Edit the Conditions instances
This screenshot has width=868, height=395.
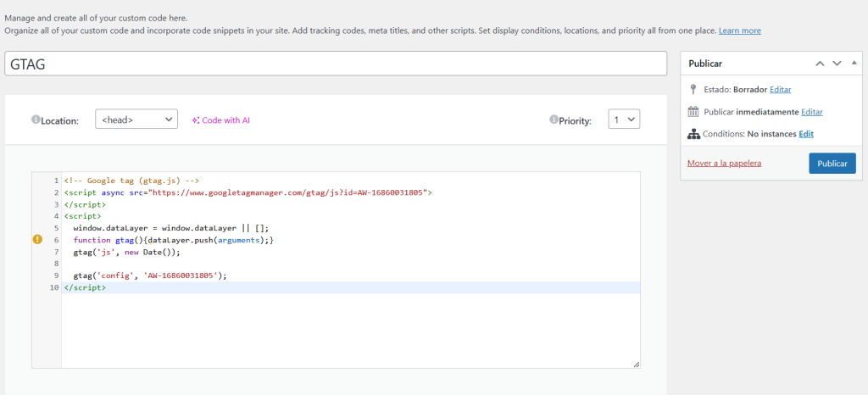(806, 134)
